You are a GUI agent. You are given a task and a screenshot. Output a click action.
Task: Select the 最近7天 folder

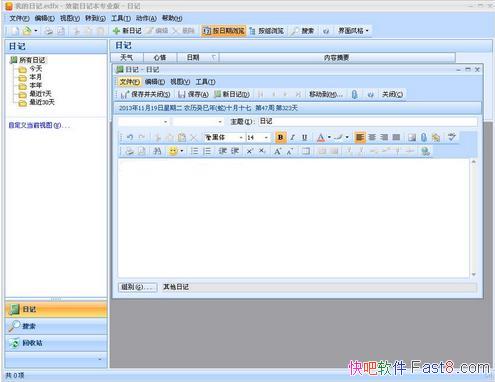click(40, 94)
